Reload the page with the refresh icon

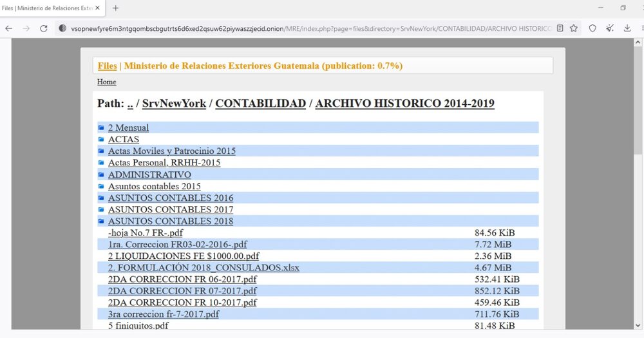(x=44, y=28)
